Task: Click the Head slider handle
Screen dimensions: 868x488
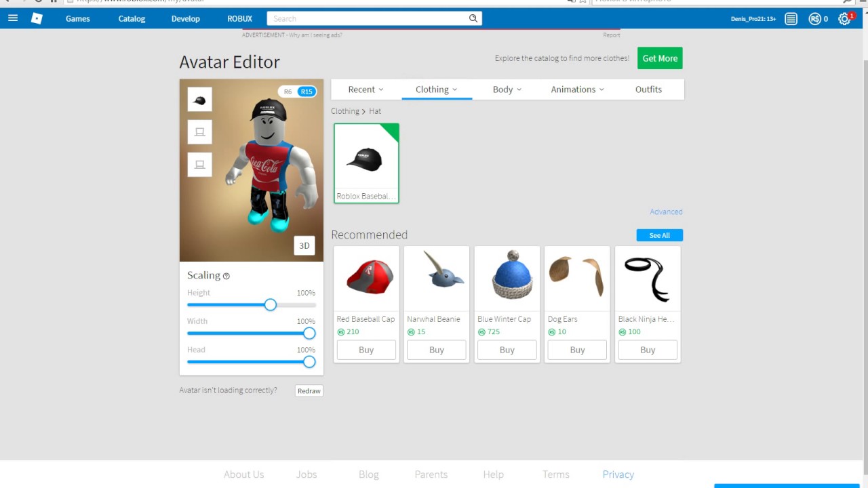Action: click(x=309, y=362)
